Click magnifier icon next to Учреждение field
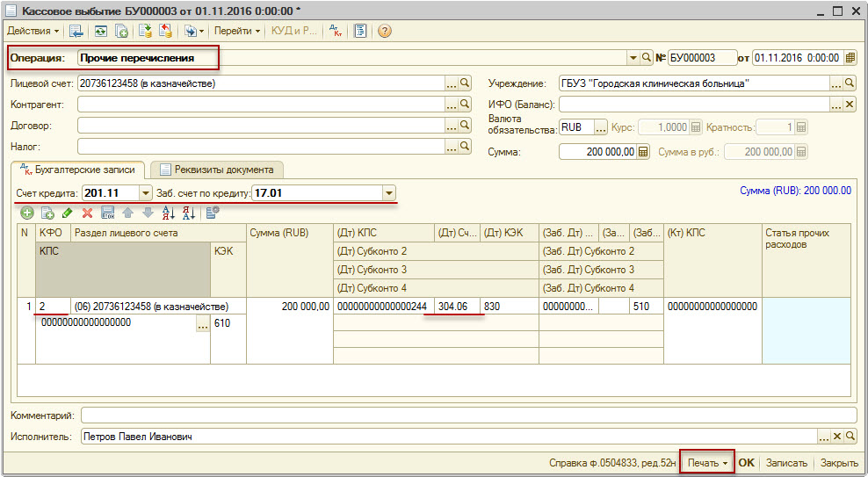The width and height of the screenshot is (868, 477). pos(850,84)
